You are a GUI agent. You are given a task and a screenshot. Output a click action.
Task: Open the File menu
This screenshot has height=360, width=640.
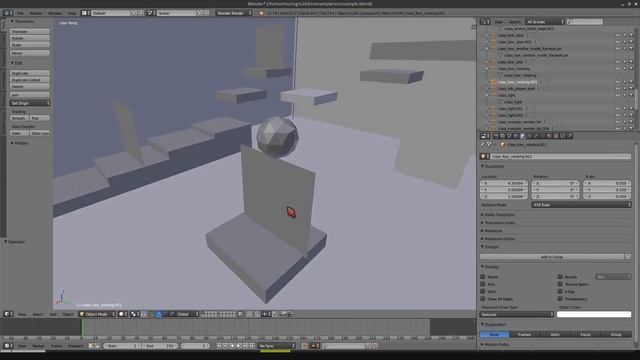click(x=20, y=13)
